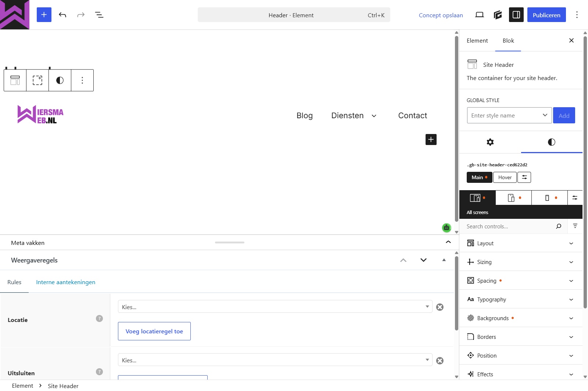
Task: Expand the Borders panel
Action: click(x=521, y=337)
